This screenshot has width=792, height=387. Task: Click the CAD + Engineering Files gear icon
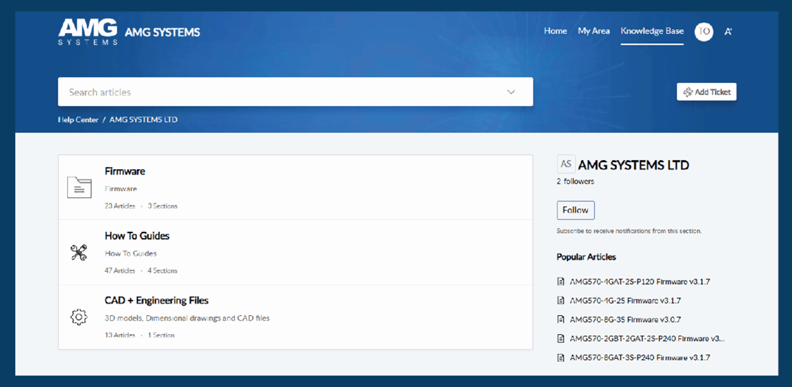(x=79, y=317)
